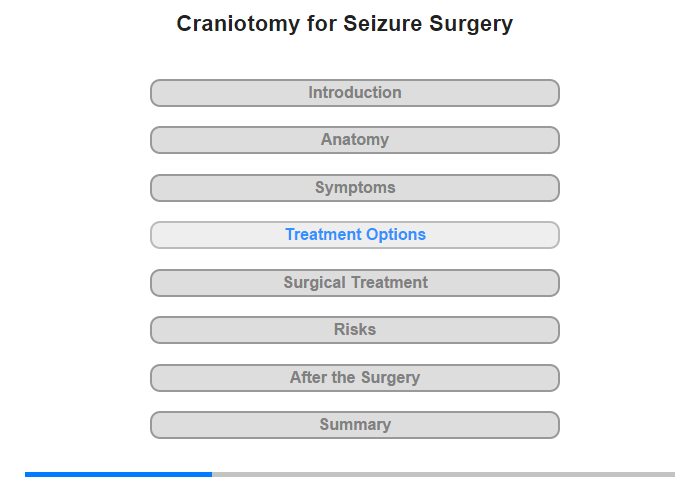Click the blue completed portion of progress bar
The width and height of the screenshot is (700, 480).
pos(118,474)
